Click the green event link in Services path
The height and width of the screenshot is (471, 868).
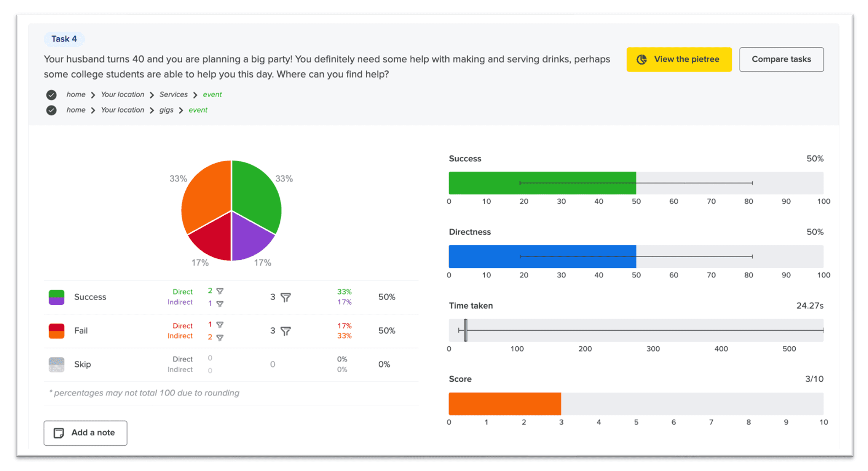[212, 94]
